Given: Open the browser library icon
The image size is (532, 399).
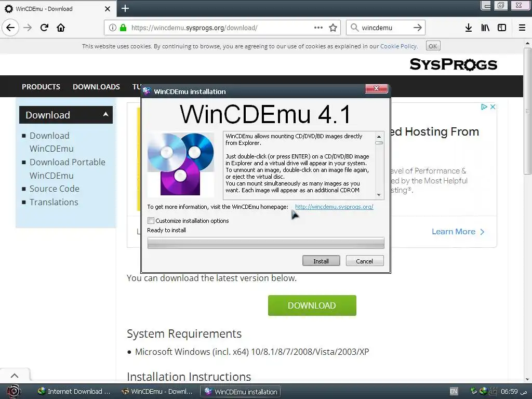Looking at the screenshot, I should [485, 28].
